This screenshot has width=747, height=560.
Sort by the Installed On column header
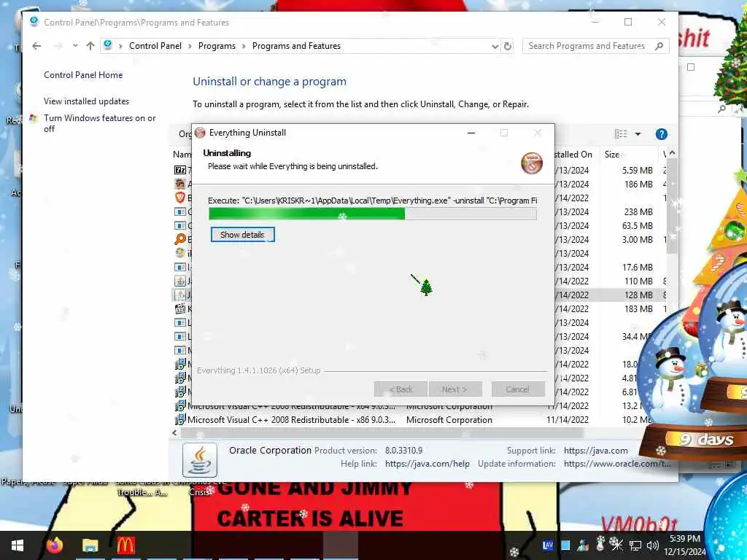click(573, 155)
